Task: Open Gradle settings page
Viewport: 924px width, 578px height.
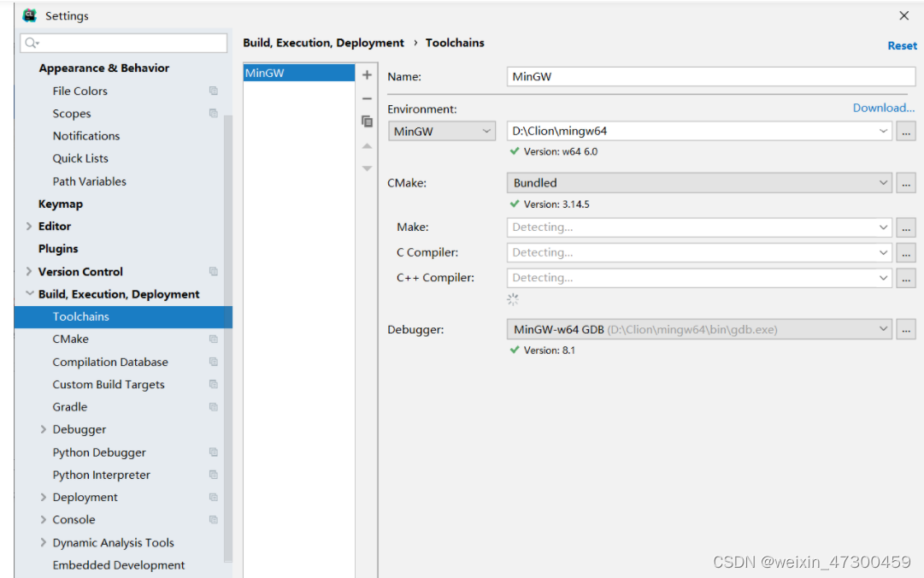Action: pos(69,407)
